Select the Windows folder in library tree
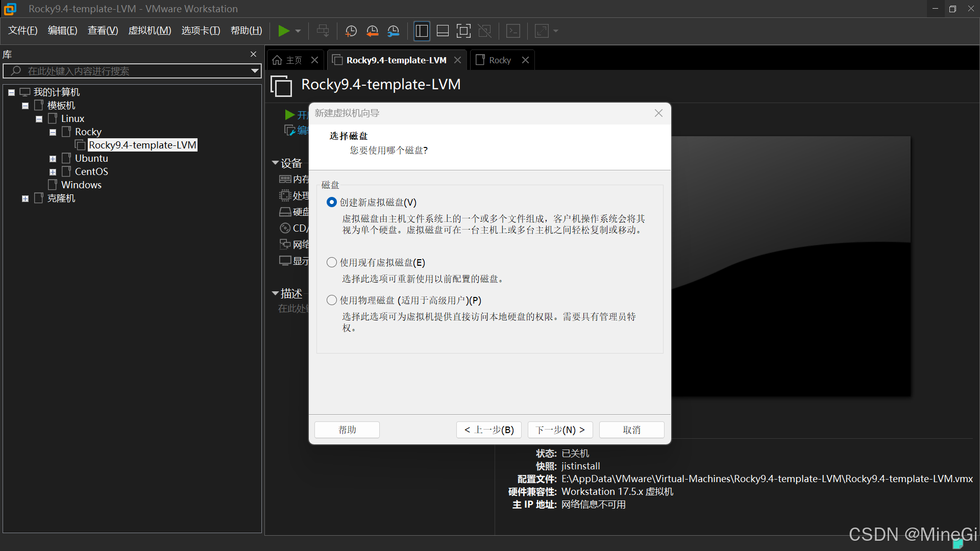 pyautogui.click(x=81, y=185)
